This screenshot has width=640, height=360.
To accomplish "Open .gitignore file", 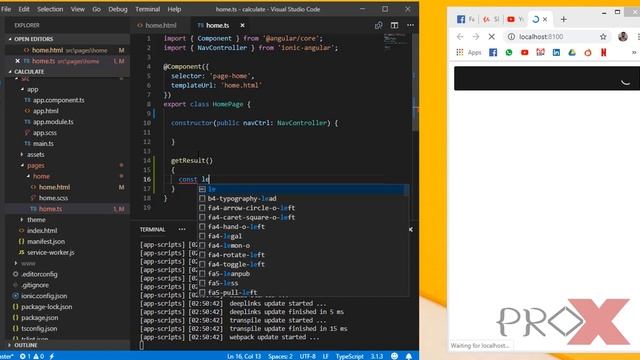I will click(35, 285).
